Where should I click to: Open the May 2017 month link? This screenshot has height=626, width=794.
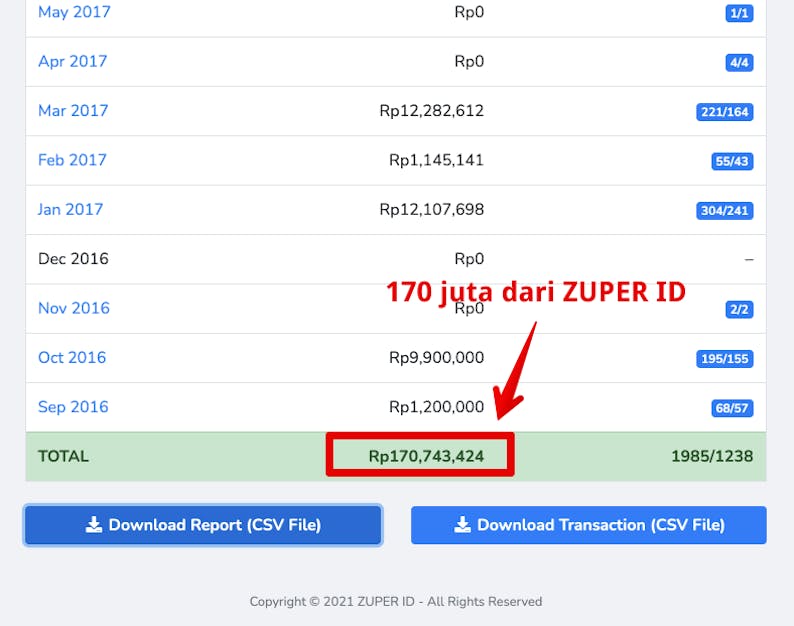point(74,12)
